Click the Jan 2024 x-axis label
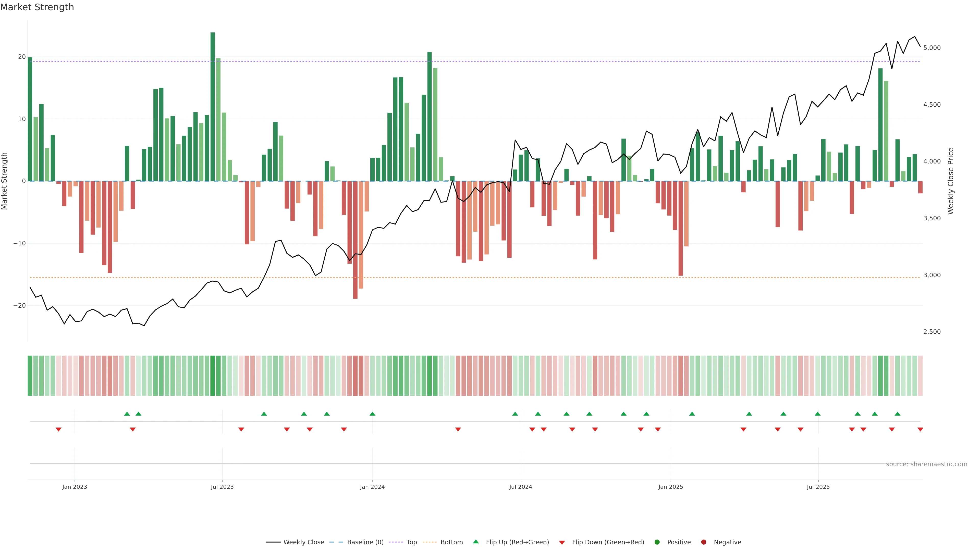 [x=372, y=487]
